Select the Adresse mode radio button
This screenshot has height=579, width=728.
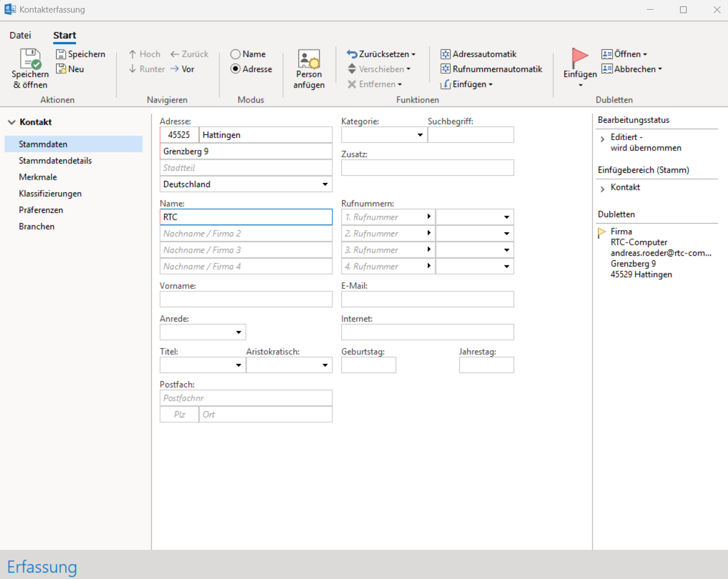coord(235,69)
